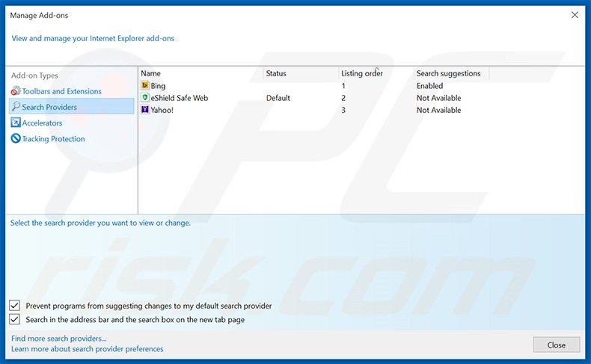Click the Status column header
This screenshot has width=591, height=364.
(x=301, y=73)
